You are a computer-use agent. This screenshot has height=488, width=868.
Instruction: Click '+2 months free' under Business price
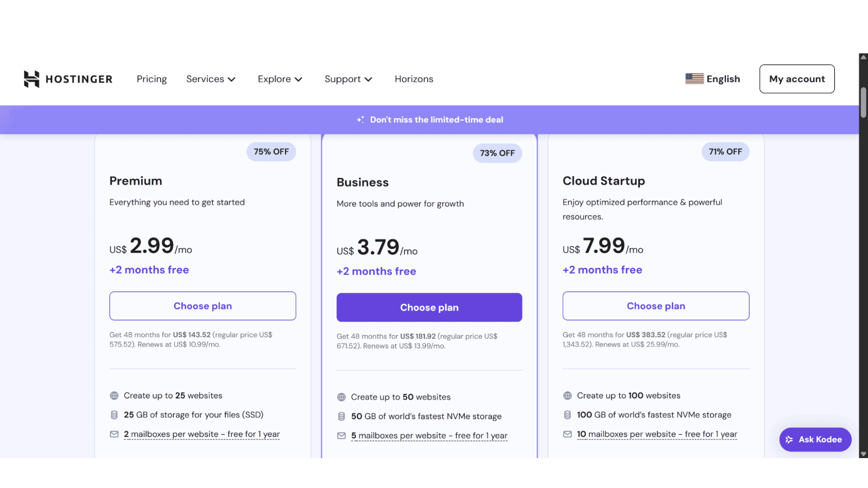(376, 272)
